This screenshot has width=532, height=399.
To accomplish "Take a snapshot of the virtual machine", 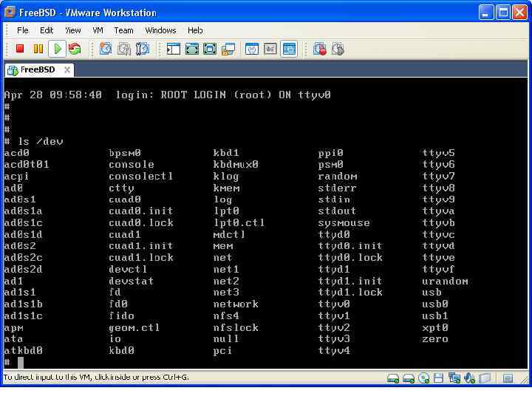I will (106, 49).
